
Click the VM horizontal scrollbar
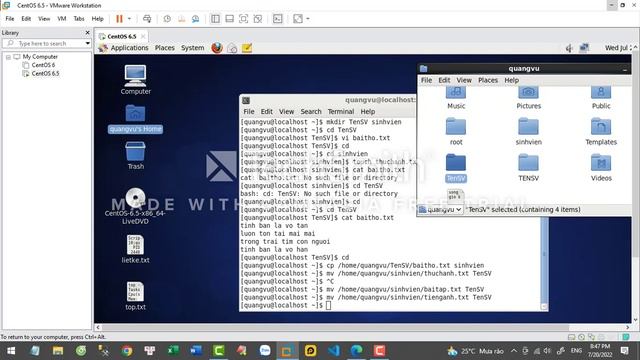click(x=335, y=327)
